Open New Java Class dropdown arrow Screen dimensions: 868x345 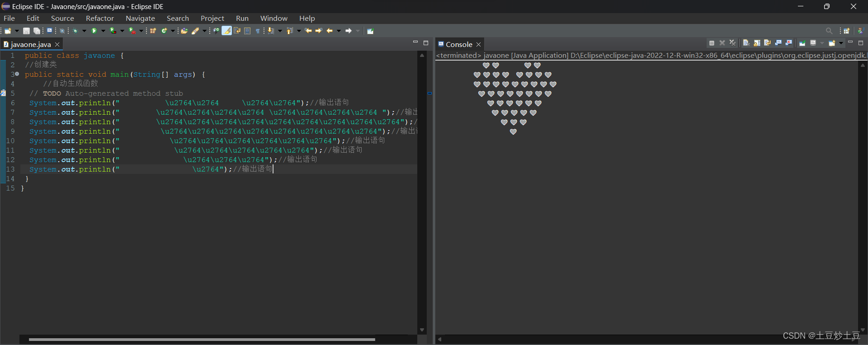pyautogui.click(x=173, y=31)
